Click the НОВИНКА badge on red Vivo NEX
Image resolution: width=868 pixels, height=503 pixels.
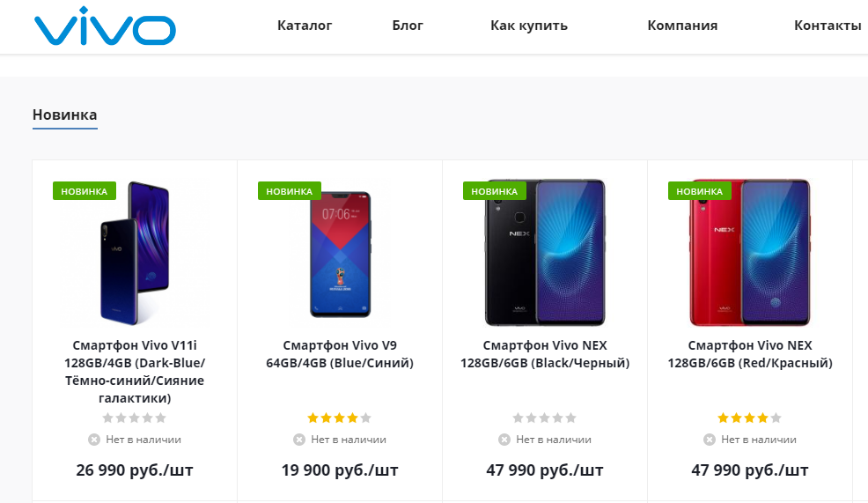(699, 190)
